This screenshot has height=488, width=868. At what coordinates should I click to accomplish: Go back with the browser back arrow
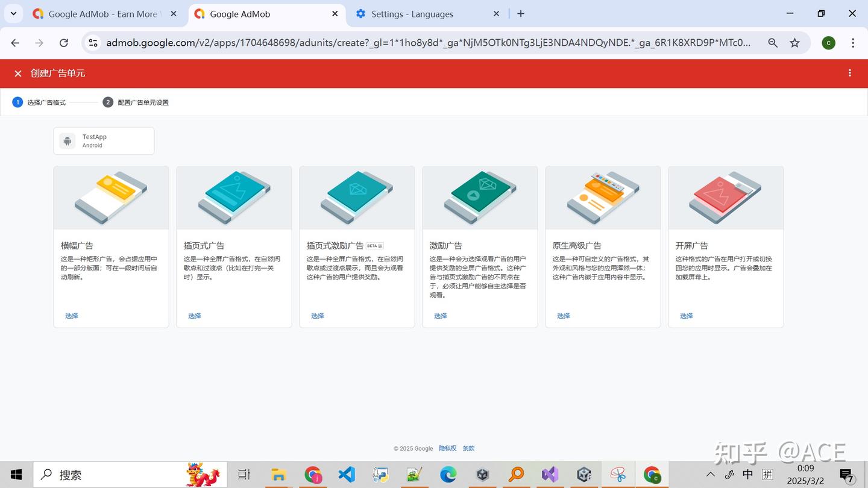(x=15, y=43)
